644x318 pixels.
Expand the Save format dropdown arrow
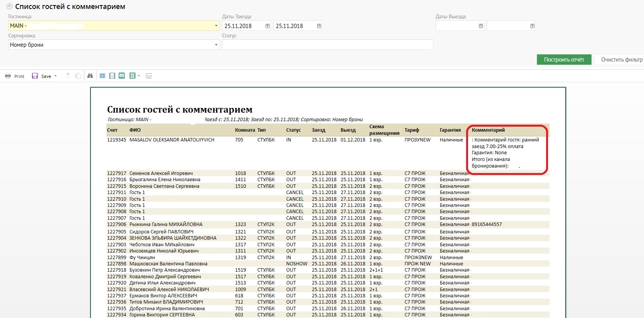[x=55, y=76]
